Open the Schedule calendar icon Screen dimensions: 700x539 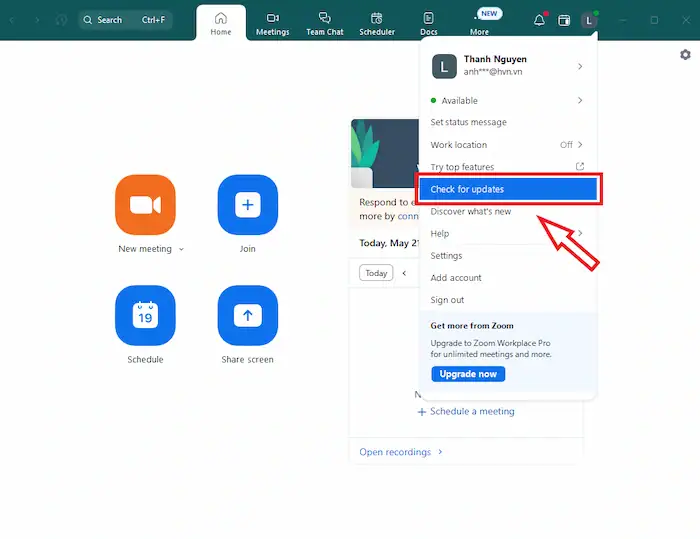click(x=145, y=315)
